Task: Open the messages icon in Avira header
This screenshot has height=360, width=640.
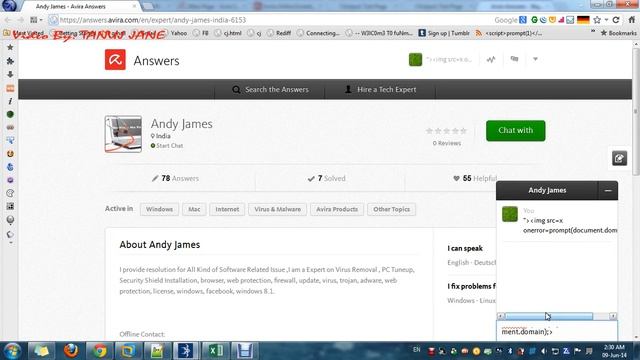Action: coord(514,59)
